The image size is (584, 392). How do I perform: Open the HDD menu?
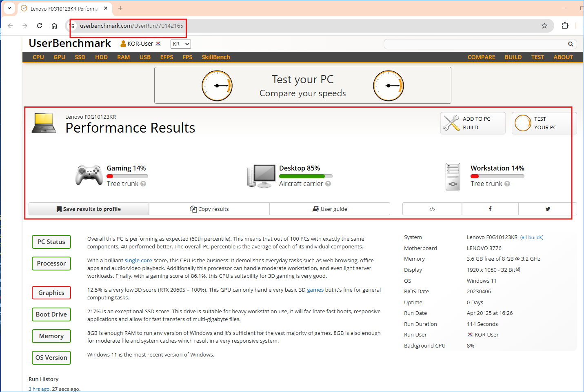pyautogui.click(x=101, y=57)
